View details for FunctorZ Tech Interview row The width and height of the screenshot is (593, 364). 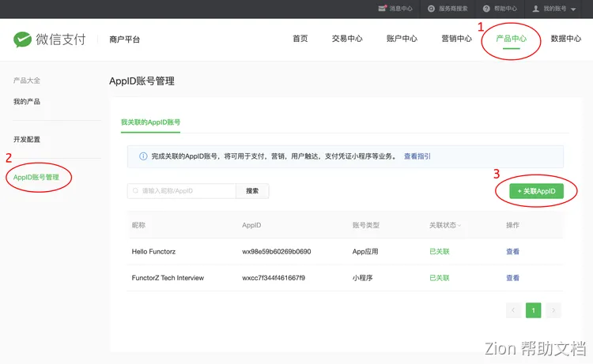512,278
